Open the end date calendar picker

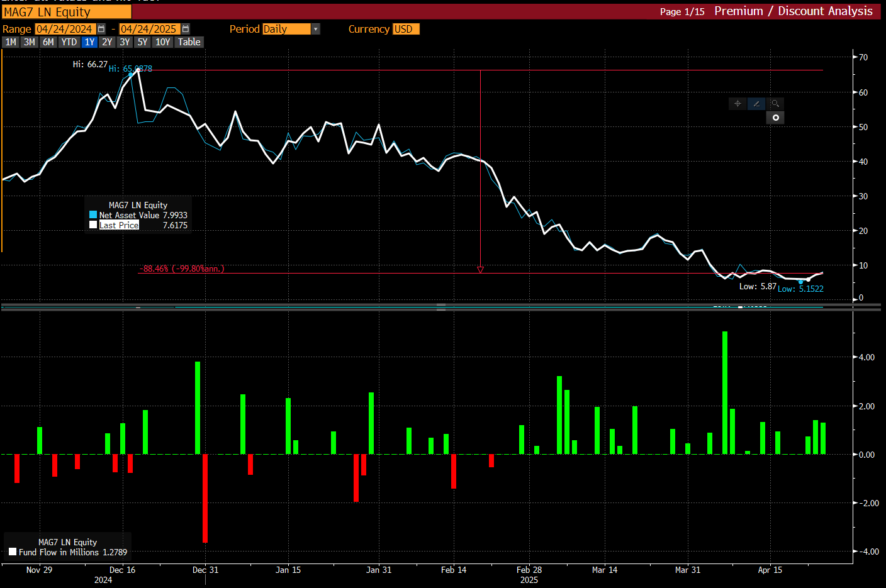(x=186, y=29)
